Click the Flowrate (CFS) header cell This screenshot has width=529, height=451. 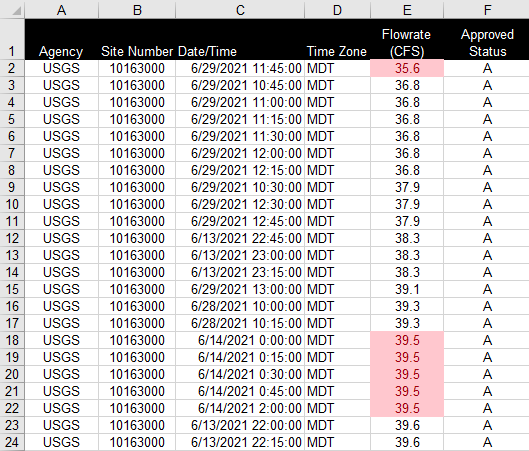coord(407,39)
